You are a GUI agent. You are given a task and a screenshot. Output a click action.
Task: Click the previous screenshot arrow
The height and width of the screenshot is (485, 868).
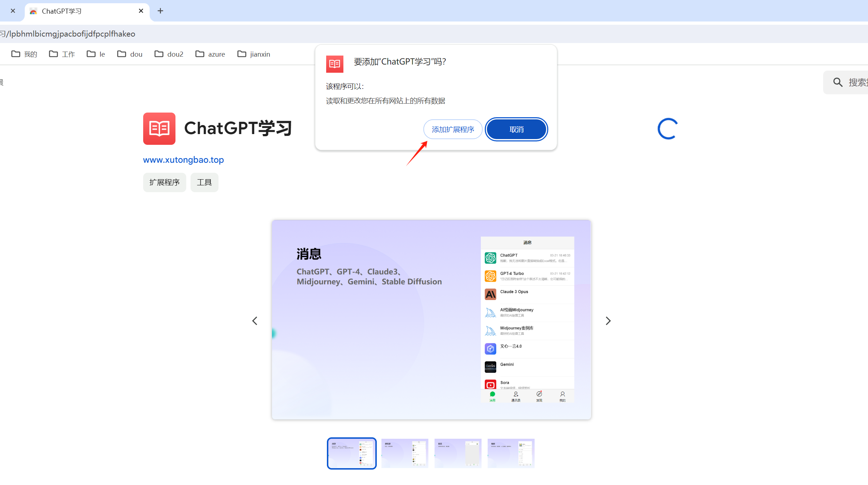(x=255, y=321)
